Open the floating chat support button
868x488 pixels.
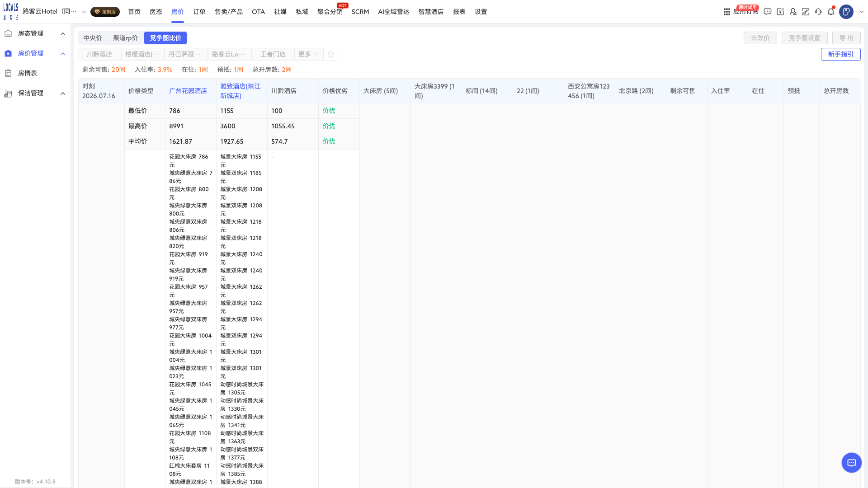(x=852, y=463)
